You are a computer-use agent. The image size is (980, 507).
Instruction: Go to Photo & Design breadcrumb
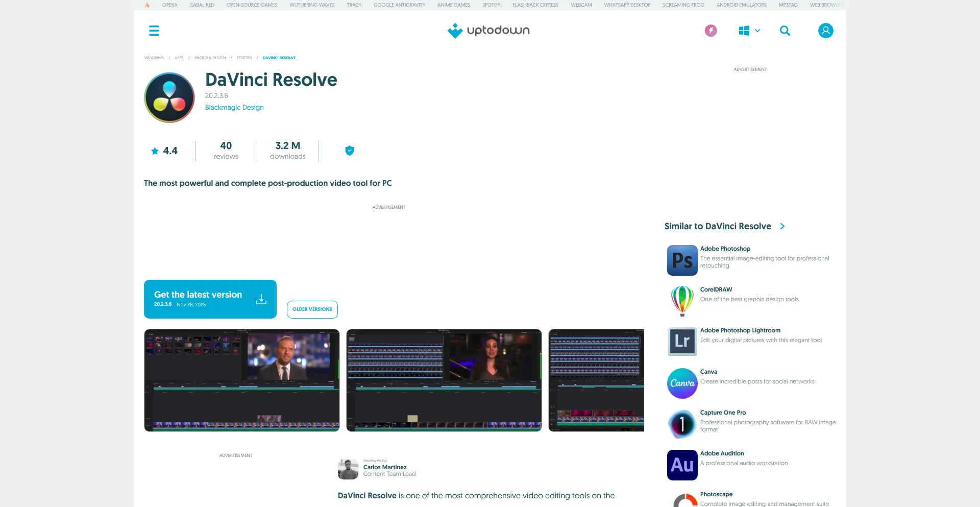pyautogui.click(x=210, y=58)
